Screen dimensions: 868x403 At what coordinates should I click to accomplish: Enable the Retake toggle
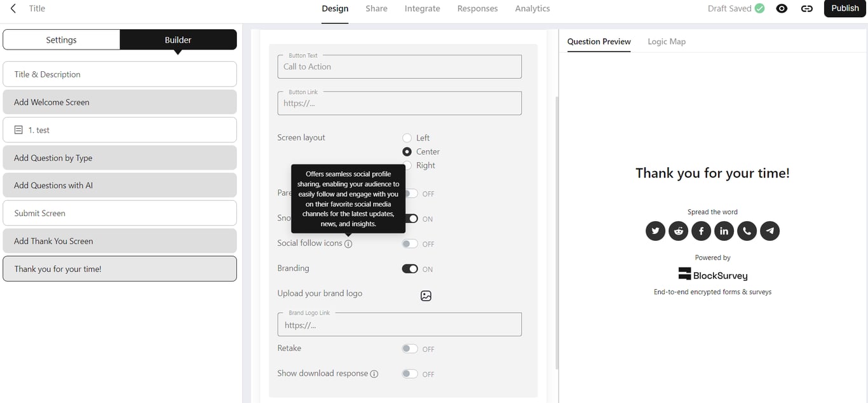click(x=410, y=349)
